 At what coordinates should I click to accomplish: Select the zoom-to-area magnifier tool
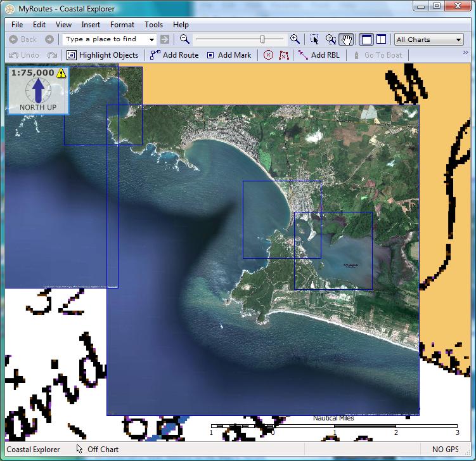[330, 39]
